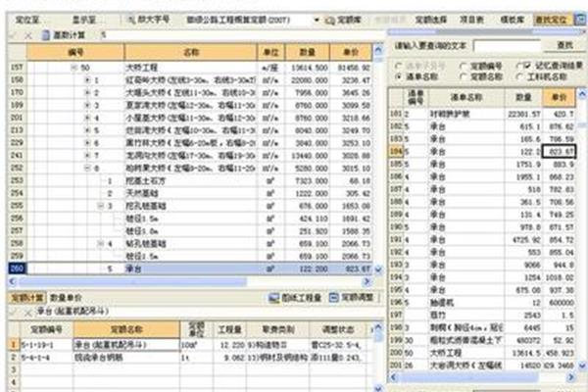Open the quota library dropdown (2007)

coord(317,20)
